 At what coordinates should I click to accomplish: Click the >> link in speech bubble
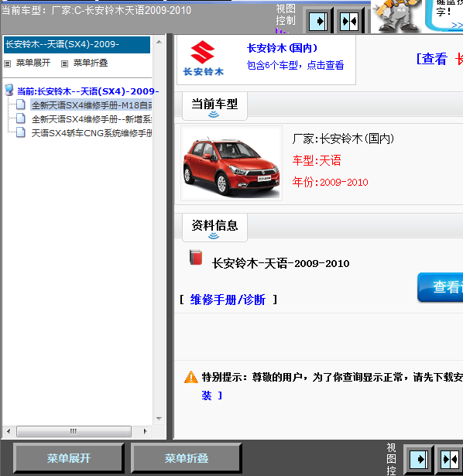coord(457,26)
